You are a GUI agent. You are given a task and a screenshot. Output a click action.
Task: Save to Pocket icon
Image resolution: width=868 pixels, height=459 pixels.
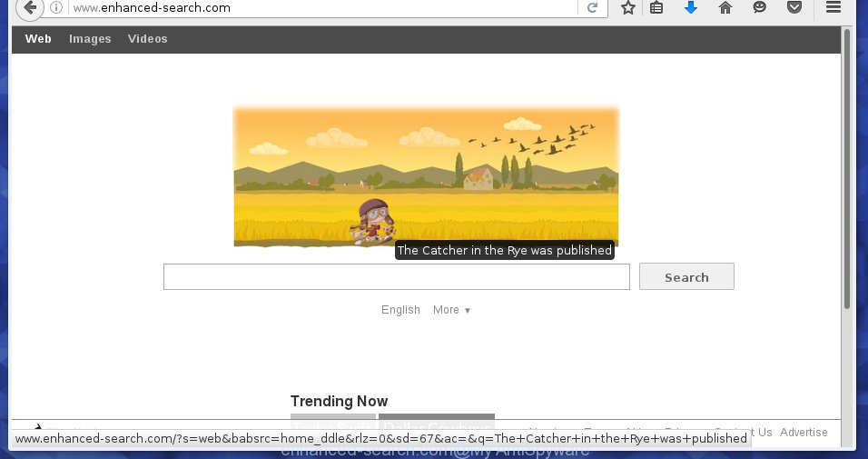click(794, 7)
